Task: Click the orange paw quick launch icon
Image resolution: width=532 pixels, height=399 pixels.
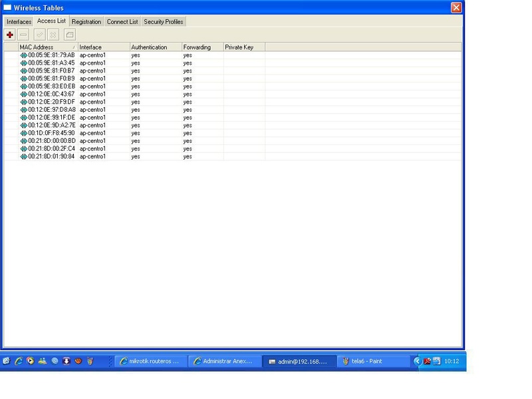Action: [78, 361]
